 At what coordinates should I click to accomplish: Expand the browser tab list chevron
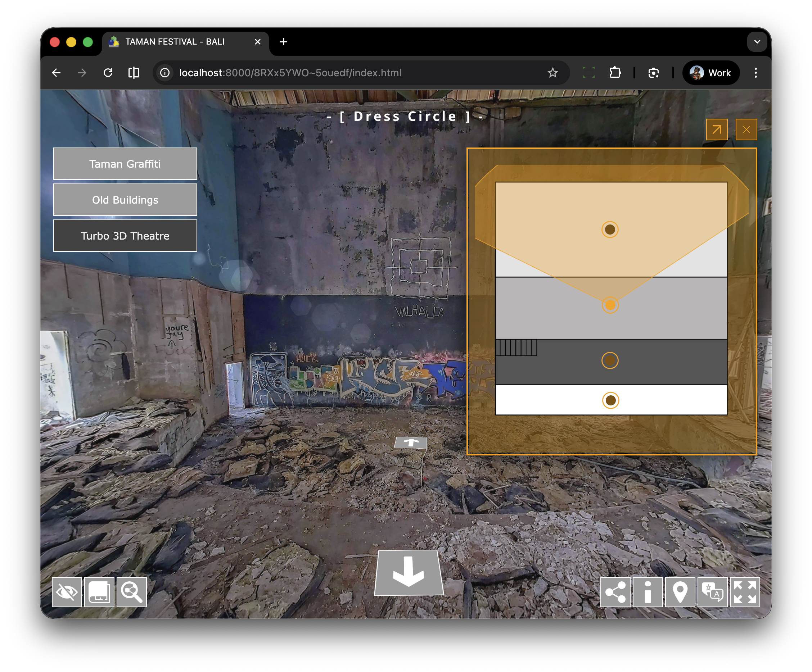(757, 42)
